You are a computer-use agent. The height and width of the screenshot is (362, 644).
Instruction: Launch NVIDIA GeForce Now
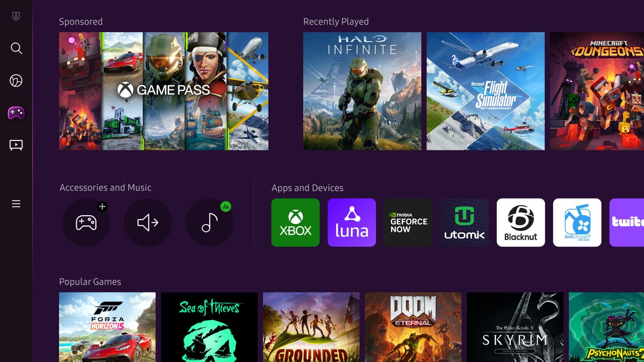pos(408,222)
